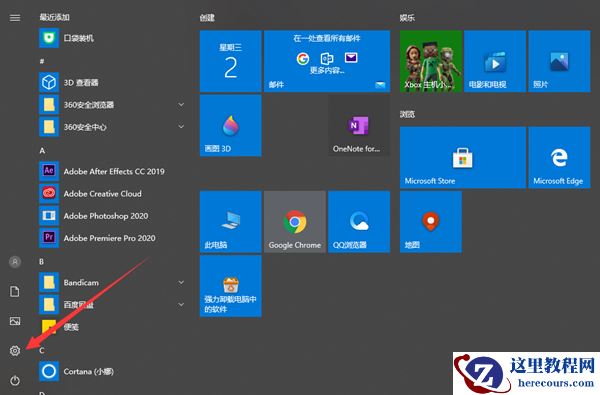Open the 360安全浏览器 folder entry
Viewport: 600px width, 395px height.
pyautogui.click(x=111, y=104)
